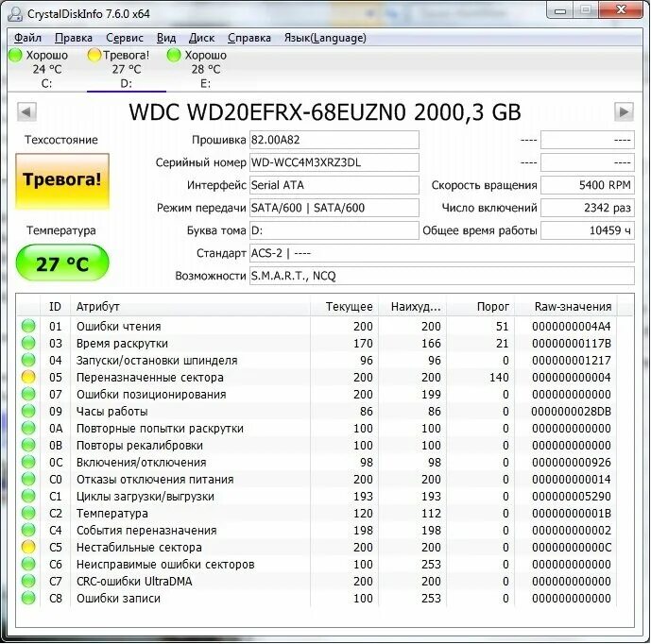Open the Правка menu
Screen dimensions: 651x644
point(74,38)
